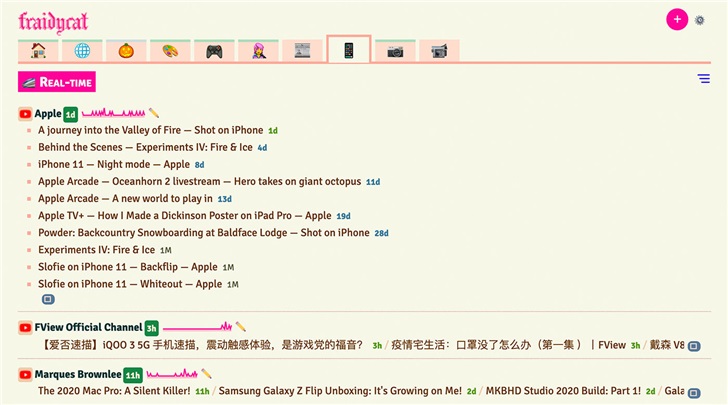The image size is (728, 405).
Task: Open the hamburger list menu
Action: [703, 78]
